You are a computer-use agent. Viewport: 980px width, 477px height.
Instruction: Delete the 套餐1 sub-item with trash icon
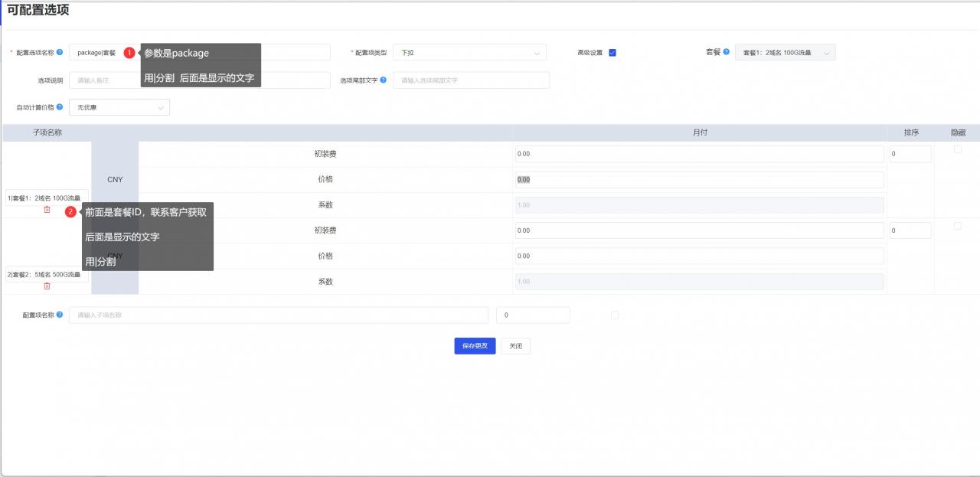(47, 210)
